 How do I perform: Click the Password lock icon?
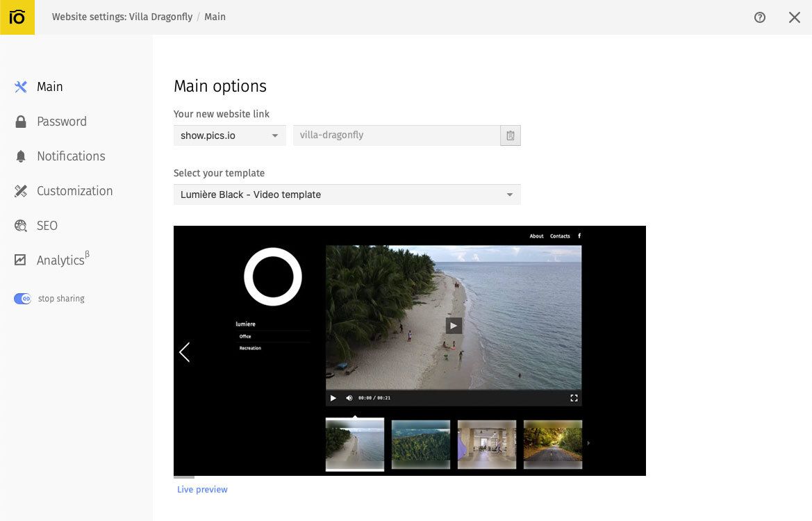pos(21,122)
